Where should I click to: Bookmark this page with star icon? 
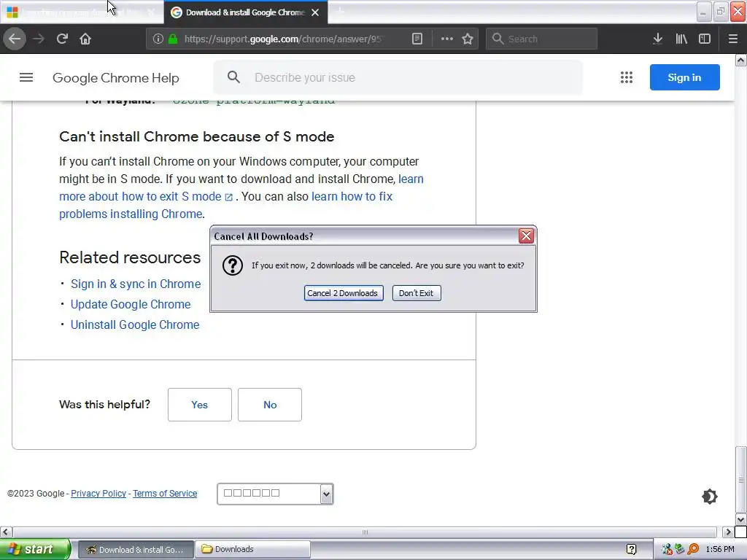[x=468, y=39]
